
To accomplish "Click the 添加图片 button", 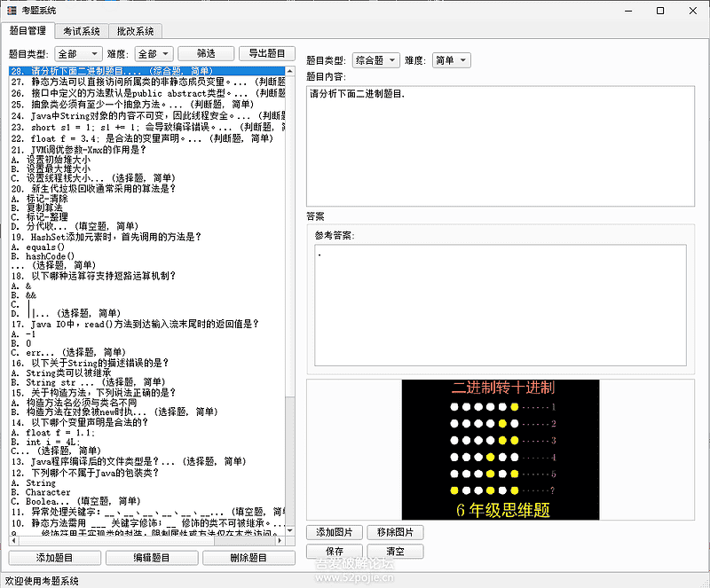I will click(335, 532).
